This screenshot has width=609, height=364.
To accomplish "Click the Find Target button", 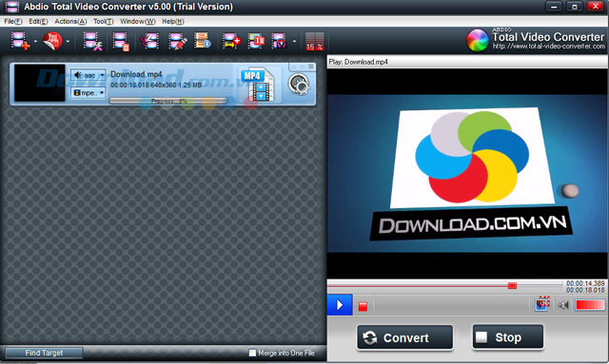I will click(44, 353).
